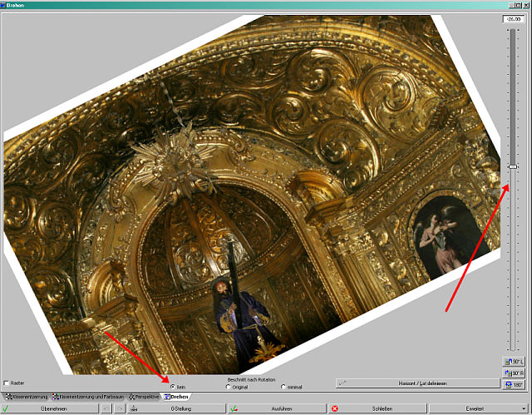Image resolution: width=532 pixels, height=415 pixels.
Task: Click the redo arrow button
Action: pos(120,409)
